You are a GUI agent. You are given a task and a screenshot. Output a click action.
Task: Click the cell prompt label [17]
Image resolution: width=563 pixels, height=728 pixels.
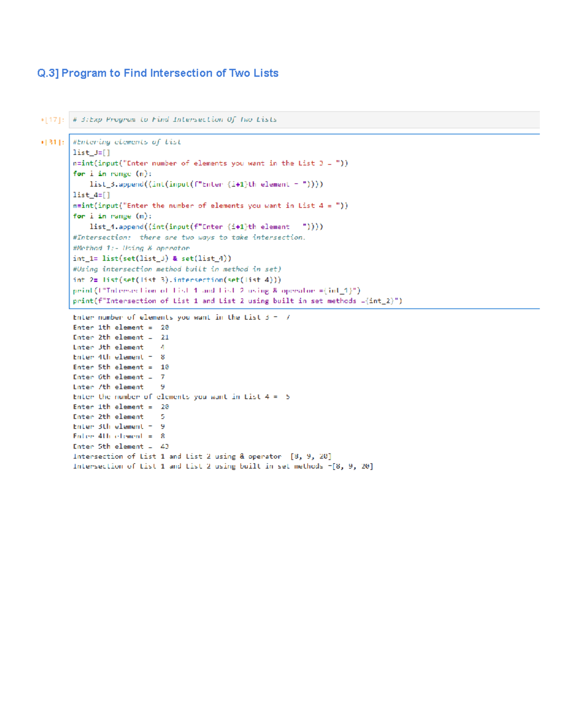(53, 120)
